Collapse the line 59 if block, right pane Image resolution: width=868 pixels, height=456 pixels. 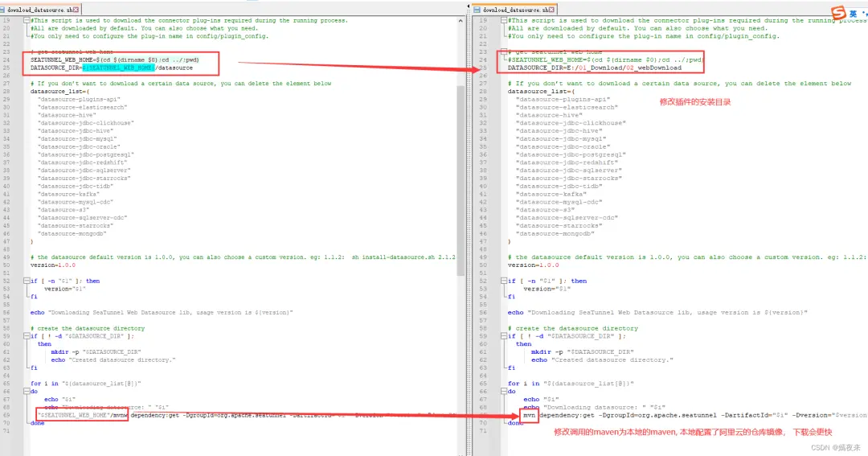(504, 336)
